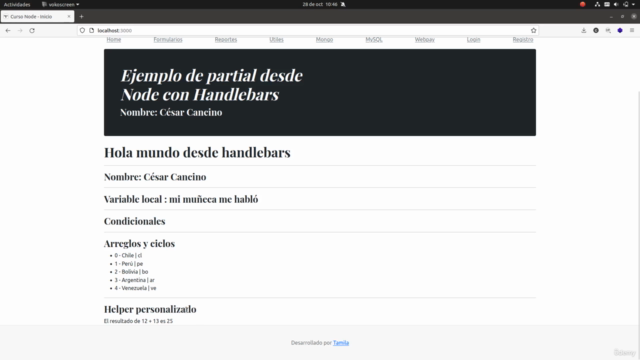640x360 pixels.
Task: Go to the Utiles nav link
Action: [276, 40]
